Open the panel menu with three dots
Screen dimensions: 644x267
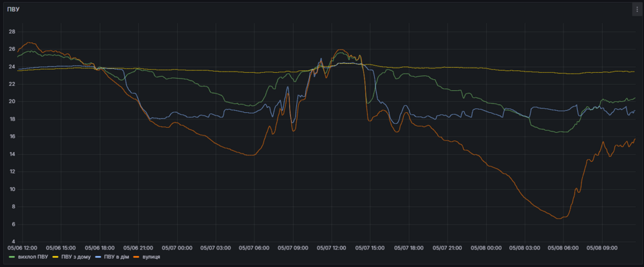pos(636,10)
